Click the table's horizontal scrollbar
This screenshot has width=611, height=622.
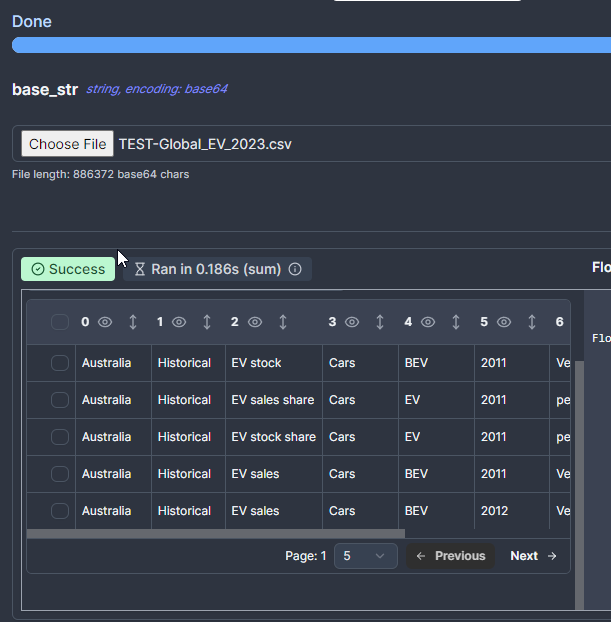(216, 534)
